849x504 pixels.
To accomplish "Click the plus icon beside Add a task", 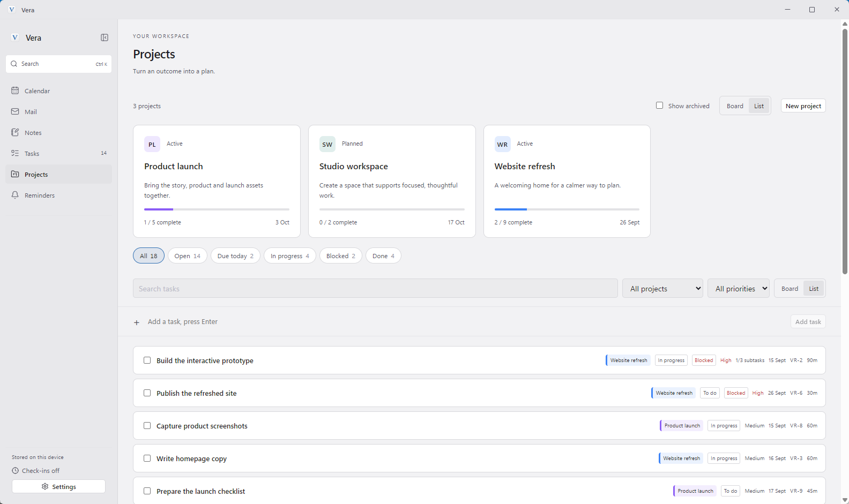I will 137,322.
